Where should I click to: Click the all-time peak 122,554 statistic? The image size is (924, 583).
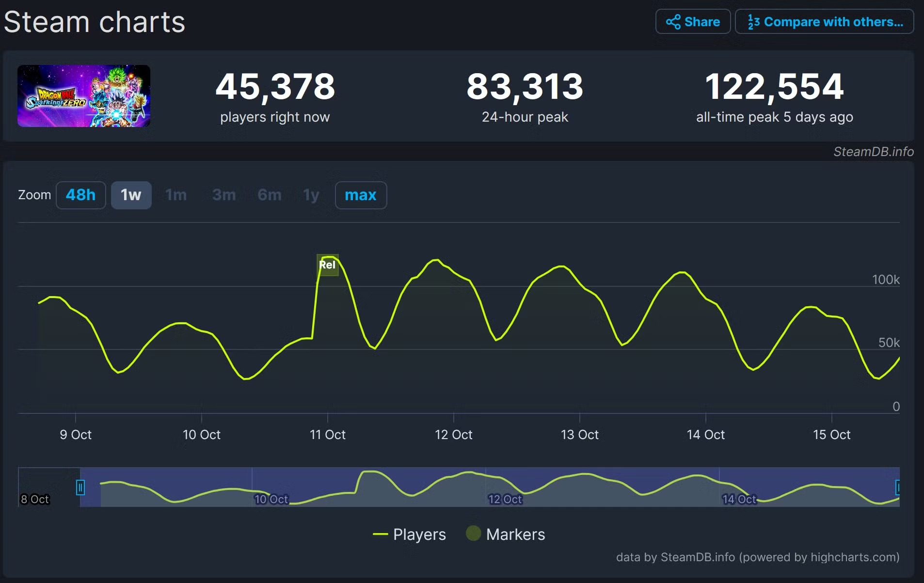click(x=774, y=86)
